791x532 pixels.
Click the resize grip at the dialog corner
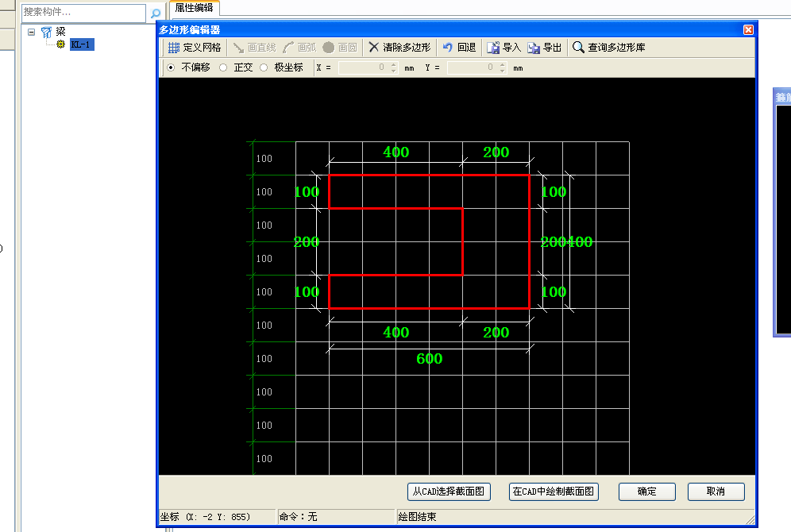click(x=750, y=520)
